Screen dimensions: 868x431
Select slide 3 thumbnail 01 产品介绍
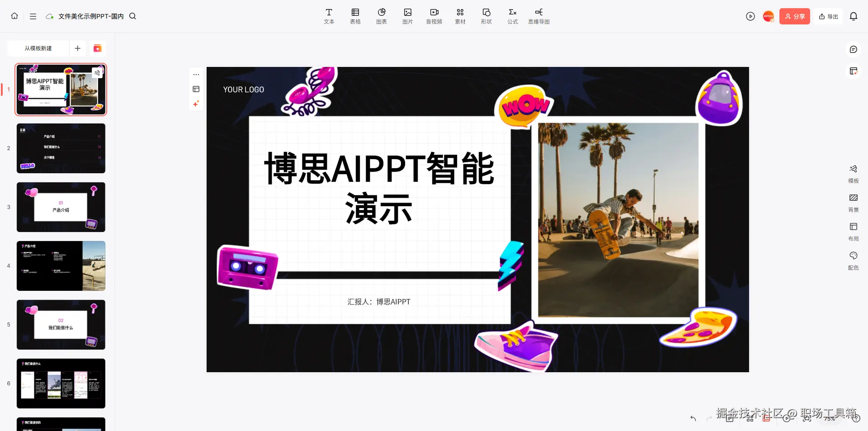point(61,207)
